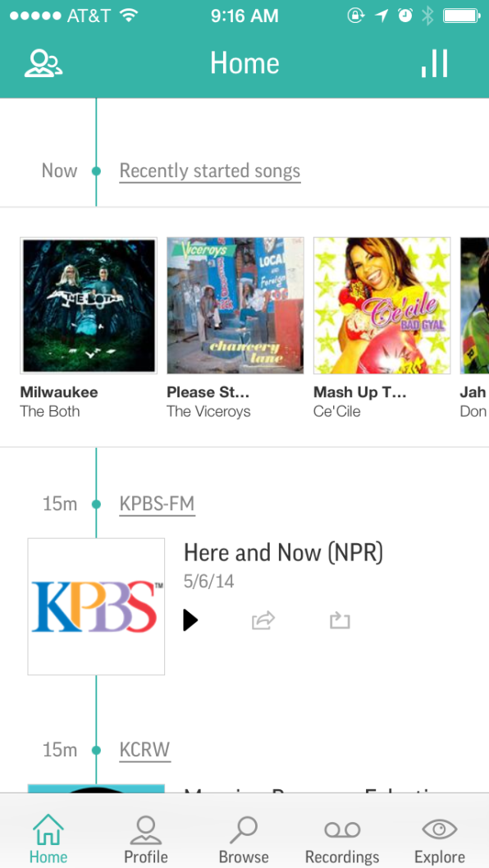Open the friends icon in header
The height and width of the screenshot is (868, 489).
coord(43,64)
